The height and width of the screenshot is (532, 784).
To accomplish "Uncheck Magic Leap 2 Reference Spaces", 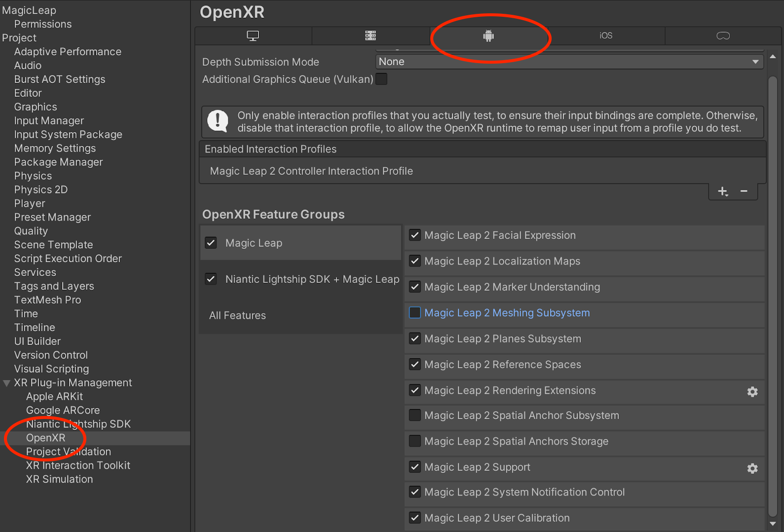I will [415, 365].
